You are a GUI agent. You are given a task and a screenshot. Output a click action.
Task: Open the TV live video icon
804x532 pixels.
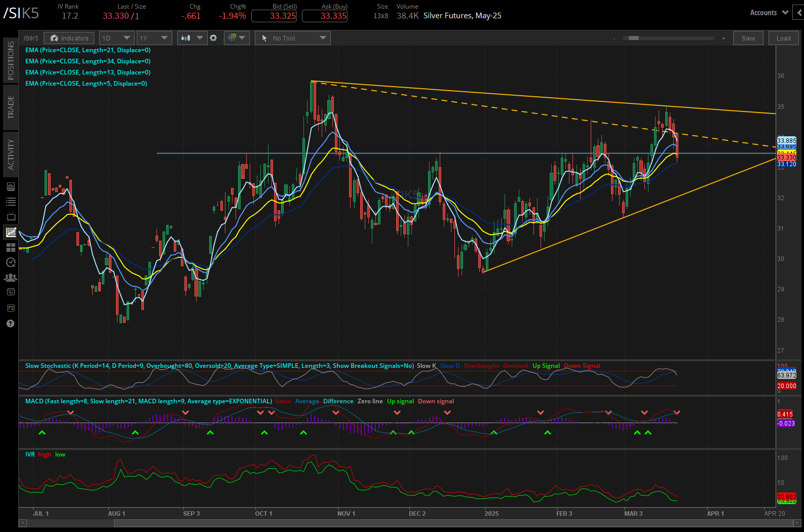[11, 217]
